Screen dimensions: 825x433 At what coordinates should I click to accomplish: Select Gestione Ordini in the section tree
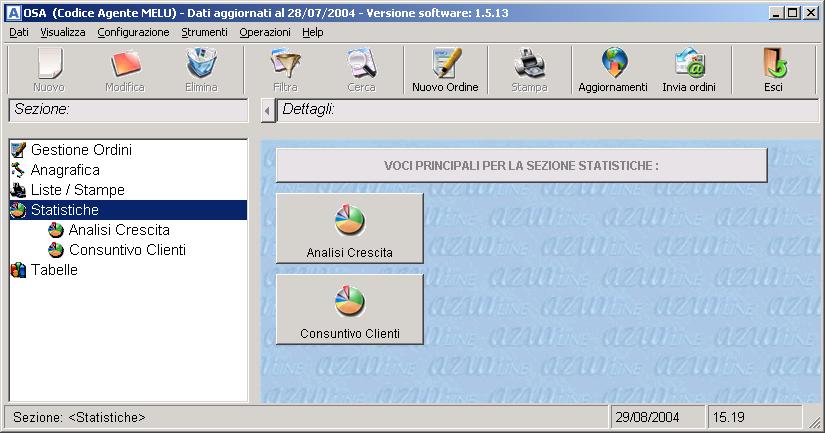coord(82,150)
